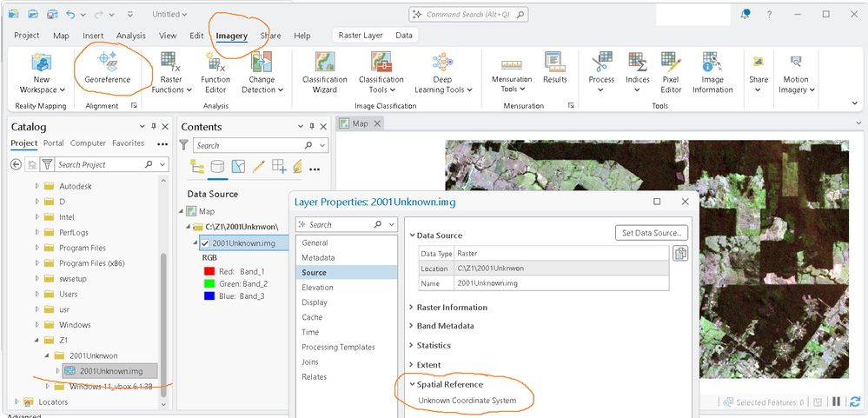The image size is (868, 418).
Task: Open the Indices tool
Action: click(x=637, y=72)
